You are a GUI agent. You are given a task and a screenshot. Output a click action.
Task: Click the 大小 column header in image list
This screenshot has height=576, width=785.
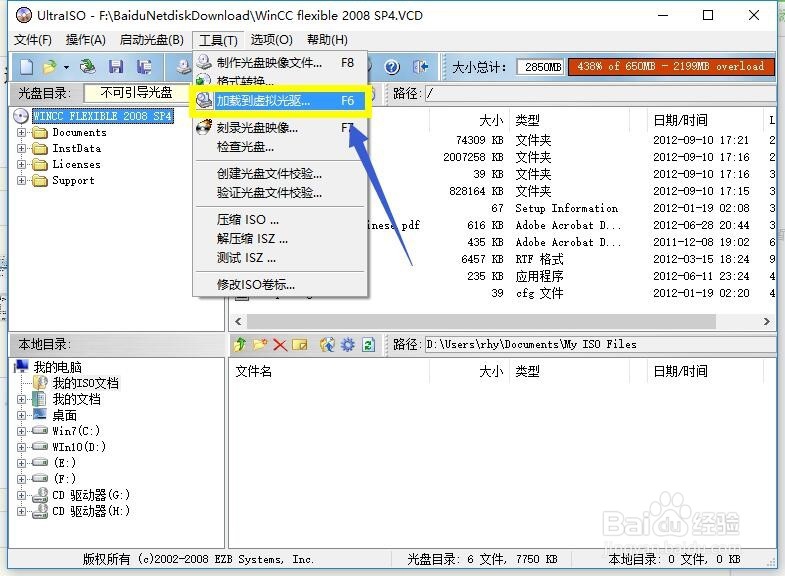coord(469,120)
